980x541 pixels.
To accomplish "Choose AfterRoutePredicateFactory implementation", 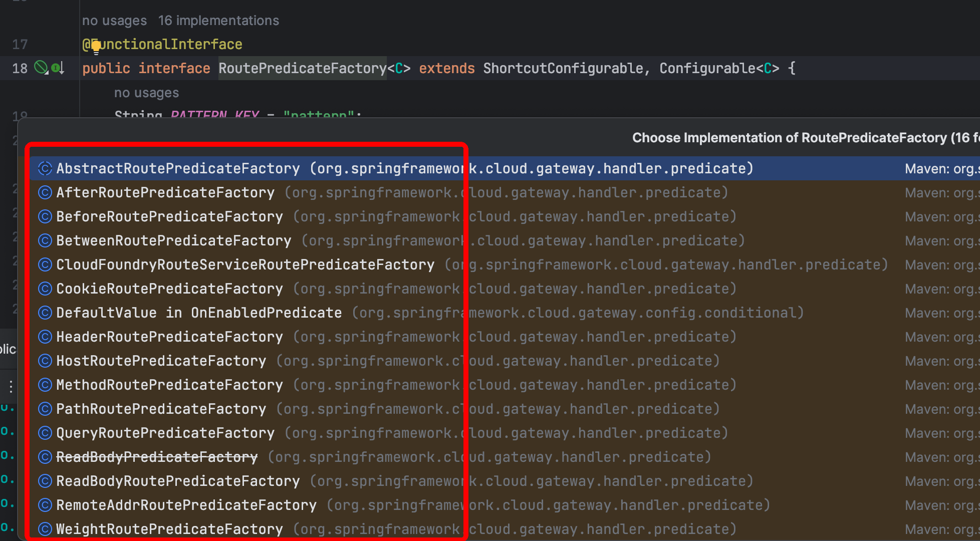I will [x=505, y=192].
